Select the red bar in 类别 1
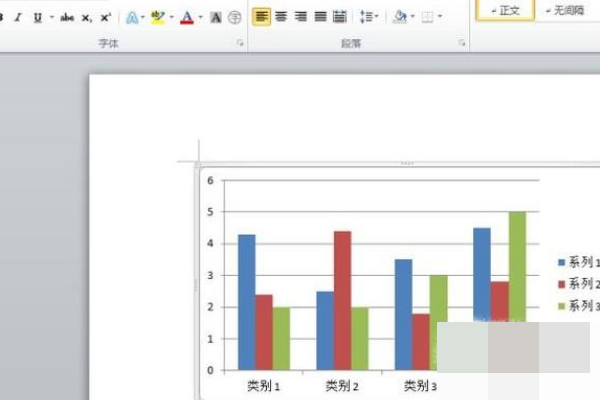600x400 pixels. pyautogui.click(x=264, y=332)
